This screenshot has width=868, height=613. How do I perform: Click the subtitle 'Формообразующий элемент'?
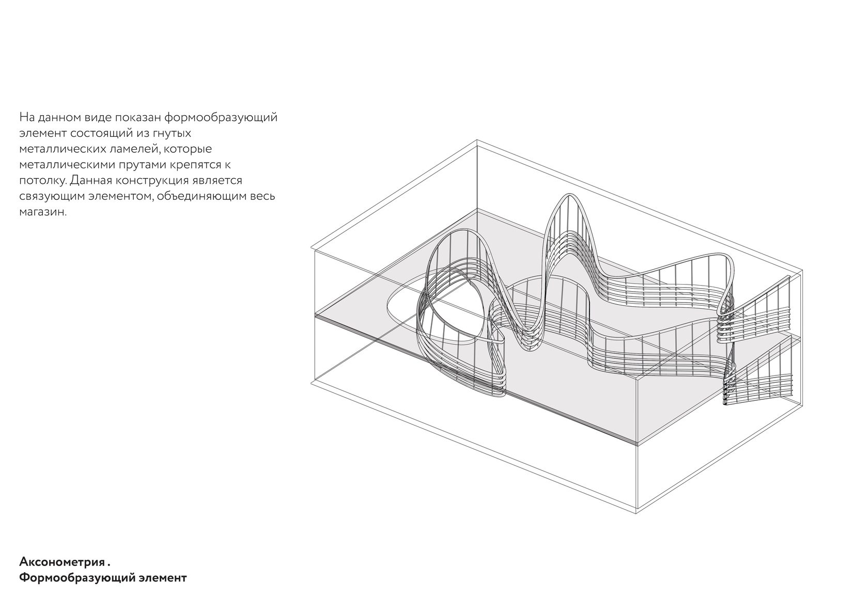[x=103, y=578]
